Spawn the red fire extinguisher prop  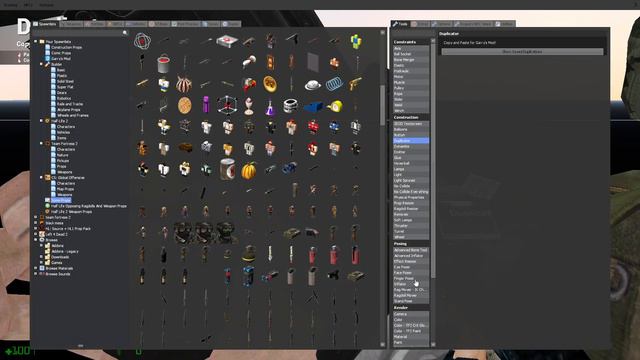[x=313, y=255]
